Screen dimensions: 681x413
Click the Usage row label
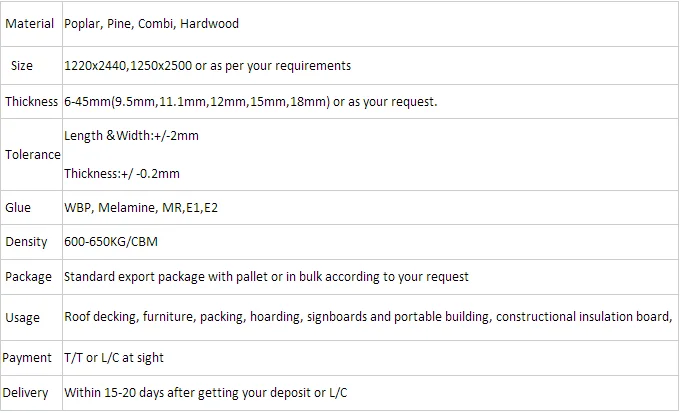[23, 318]
